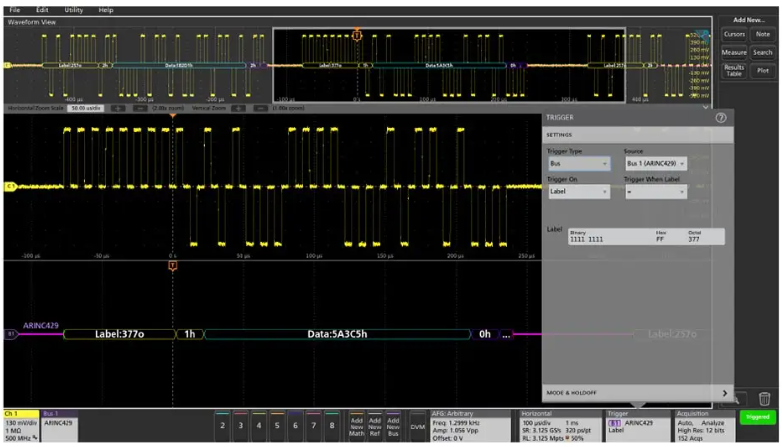The image size is (782, 447).
Task: Click the Waveform View title
Action: (x=32, y=22)
